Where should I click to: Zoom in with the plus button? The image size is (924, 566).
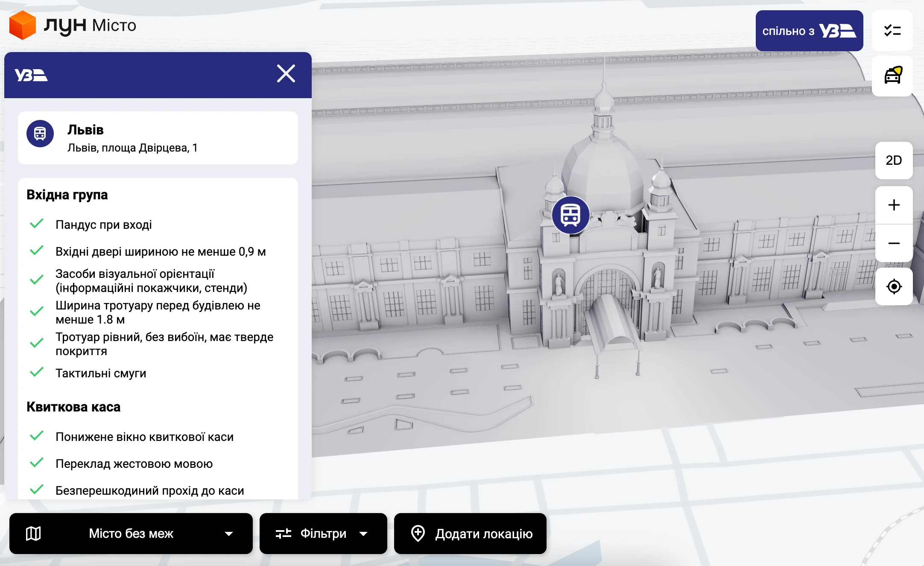coord(894,205)
